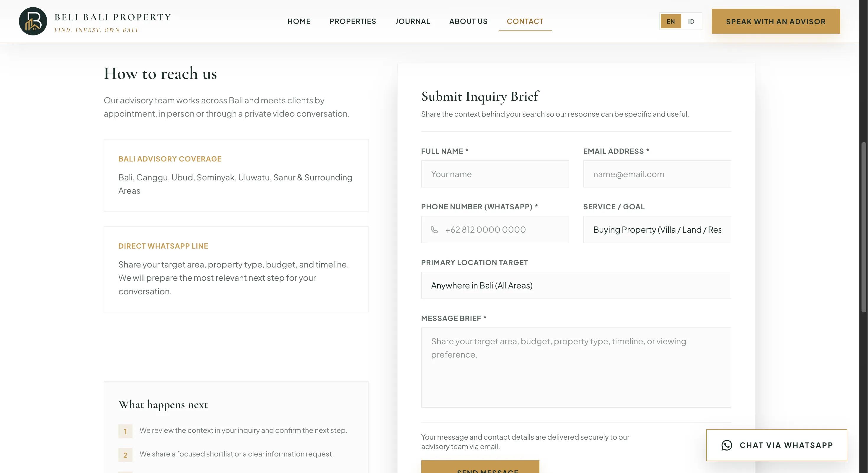
Task: Click the 'Find. Invest. Own Bali.' tagline
Action: coord(97,30)
